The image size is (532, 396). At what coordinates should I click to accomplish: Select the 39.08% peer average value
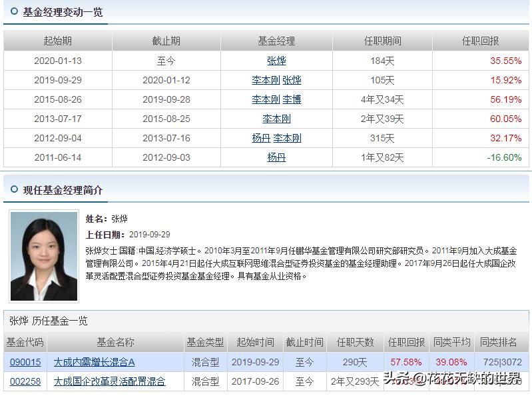point(451,362)
